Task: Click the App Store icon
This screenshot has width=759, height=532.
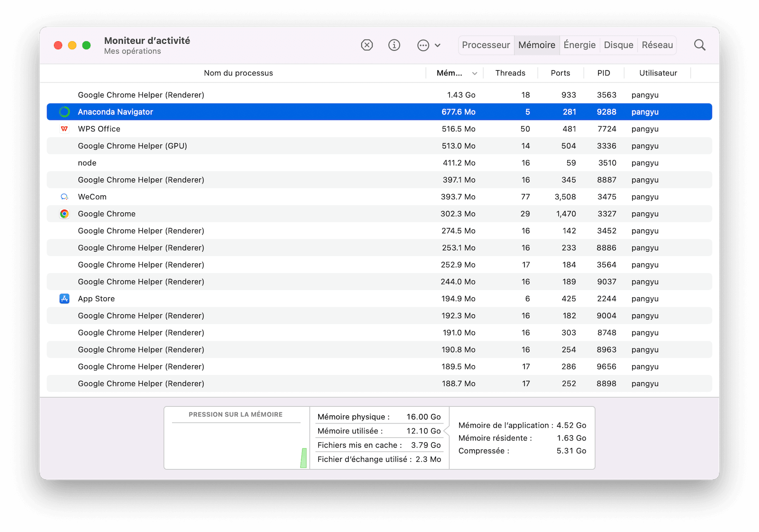Action: tap(65, 299)
